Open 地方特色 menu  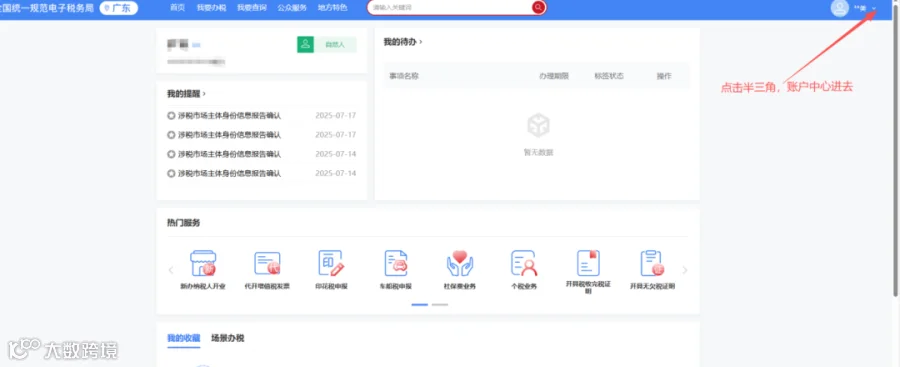[332, 8]
